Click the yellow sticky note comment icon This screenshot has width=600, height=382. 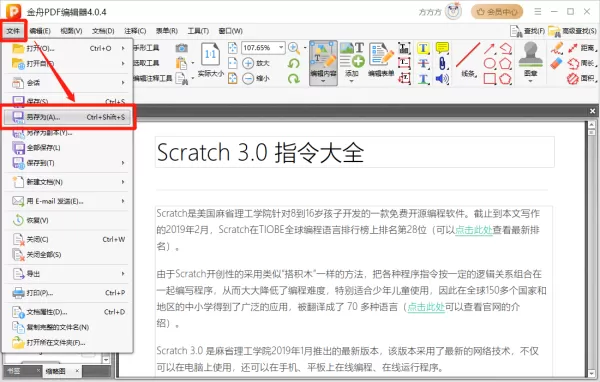click(442, 48)
